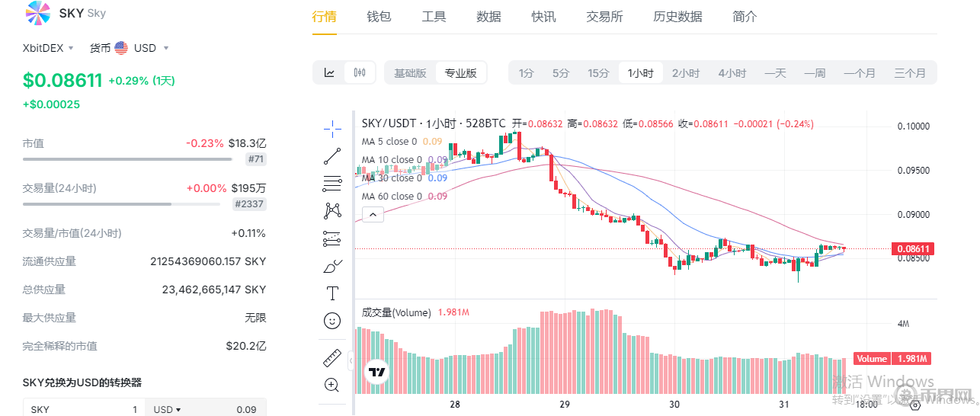980x416 pixels.
Task: Collapse the MA indicator legend
Action: 373,215
